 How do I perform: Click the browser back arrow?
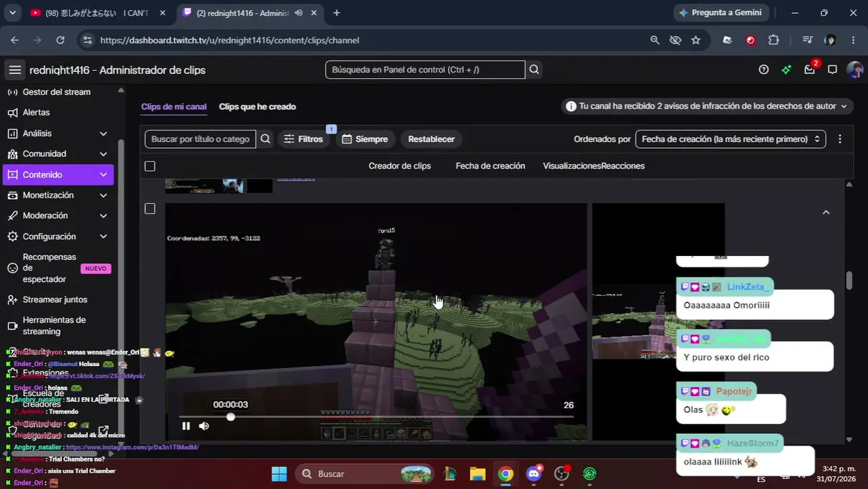(x=14, y=40)
